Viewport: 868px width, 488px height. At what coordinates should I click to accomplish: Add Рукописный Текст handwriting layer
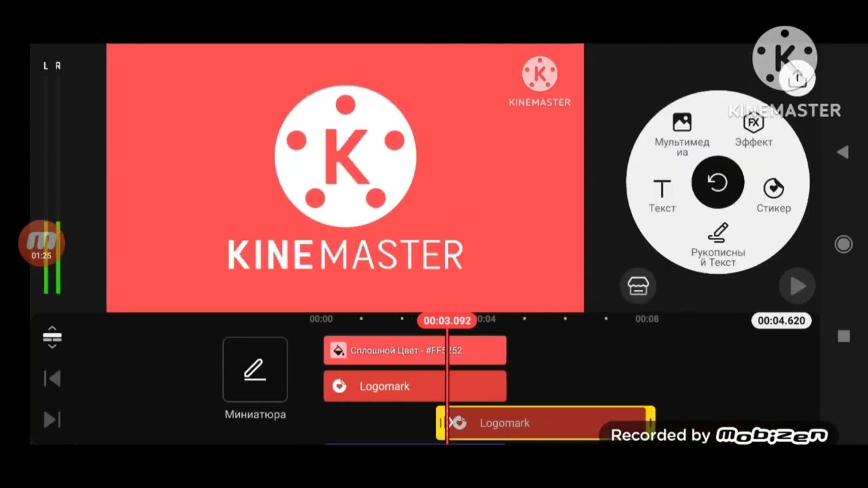coord(717,245)
